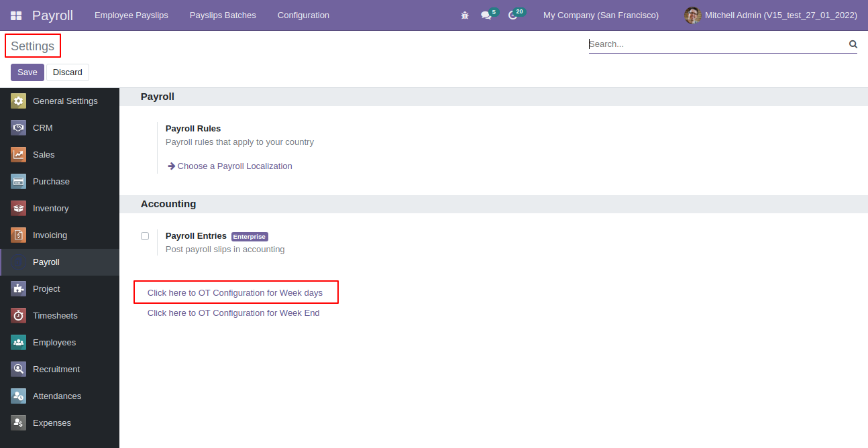This screenshot has width=868, height=448.
Task: Click the Payroll app title
Action: (x=52, y=15)
